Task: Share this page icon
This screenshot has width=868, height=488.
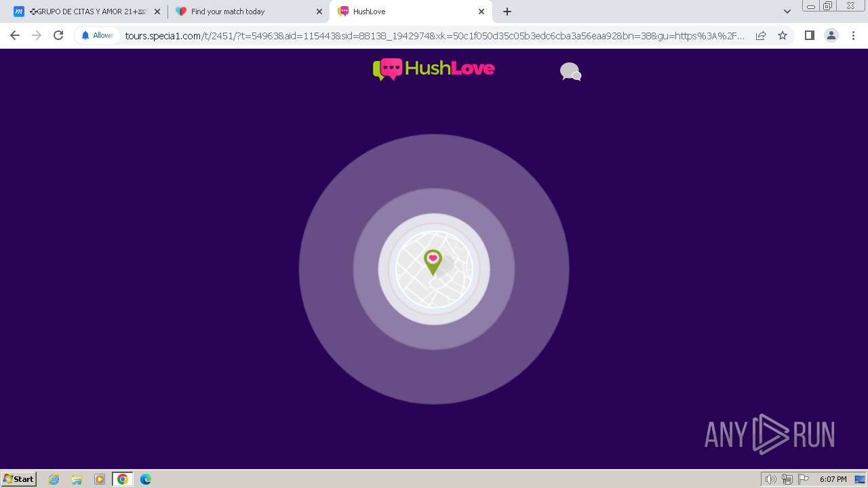Action: point(761,35)
